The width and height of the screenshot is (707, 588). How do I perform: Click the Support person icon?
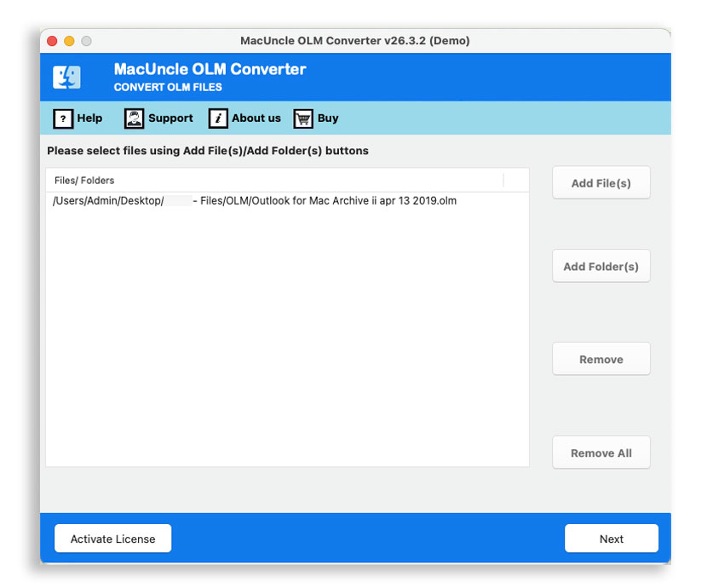(x=134, y=118)
